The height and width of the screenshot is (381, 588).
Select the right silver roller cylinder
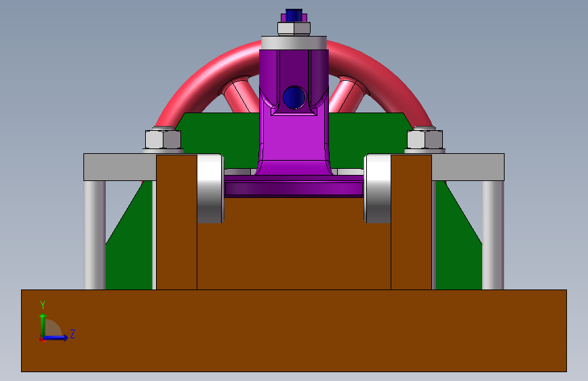[x=378, y=188]
